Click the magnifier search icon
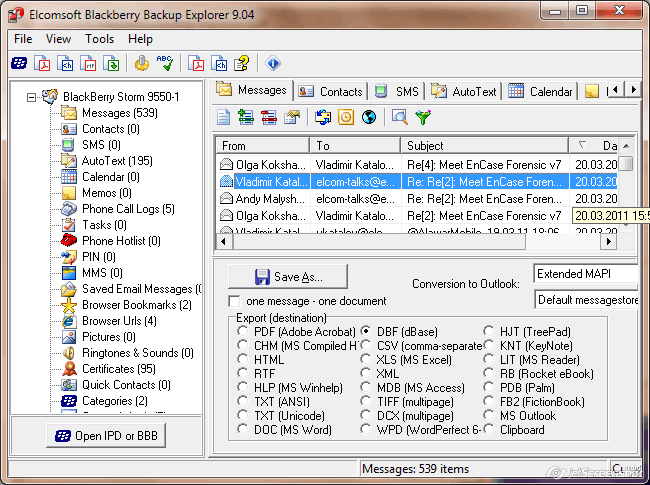This screenshot has width=650, height=485. (x=400, y=117)
